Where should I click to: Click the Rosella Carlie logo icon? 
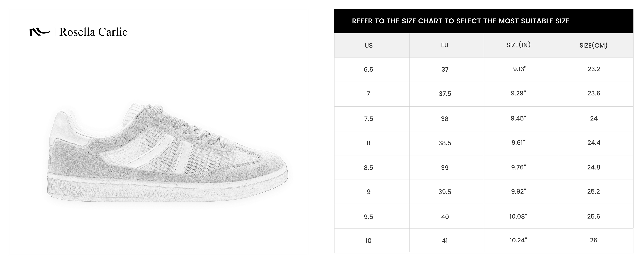point(39,32)
